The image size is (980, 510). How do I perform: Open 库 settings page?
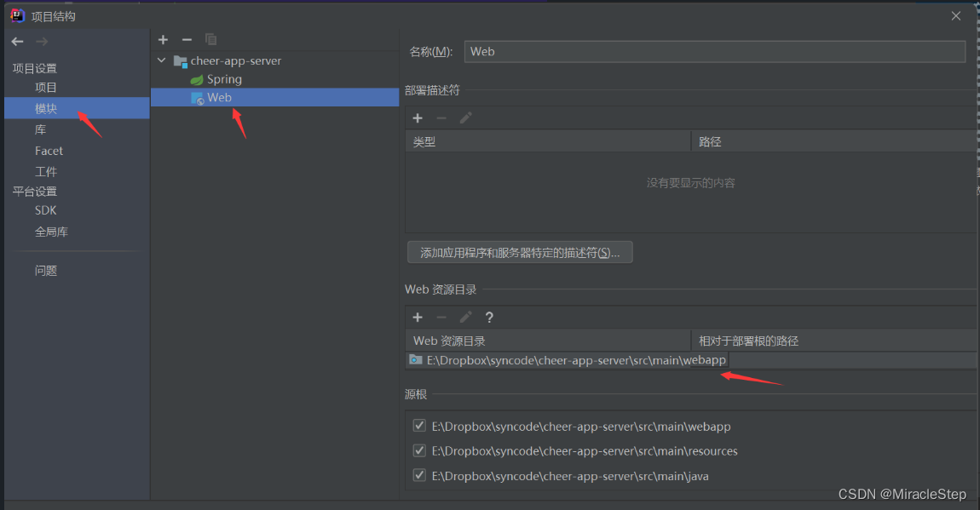tap(41, 129)
